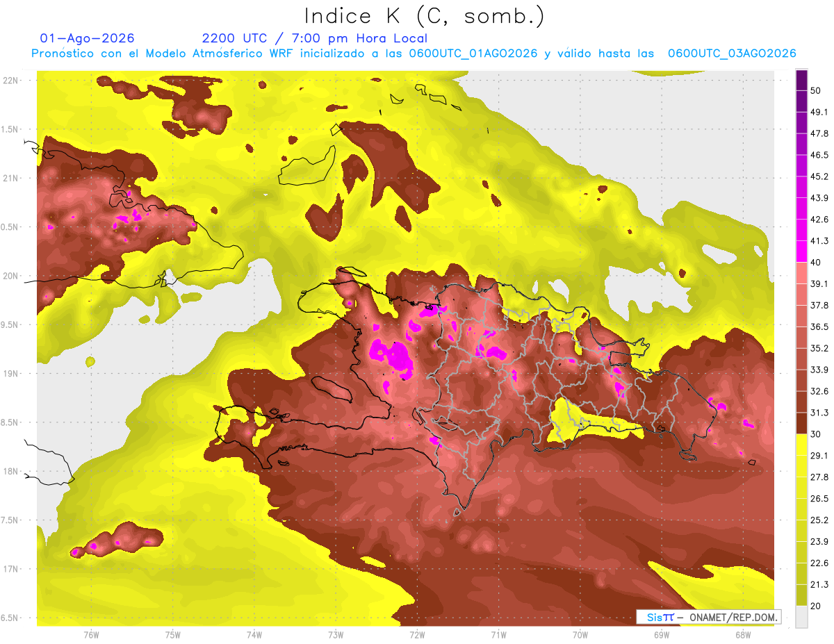Click the color scale value 27.8

pos(820,477)
